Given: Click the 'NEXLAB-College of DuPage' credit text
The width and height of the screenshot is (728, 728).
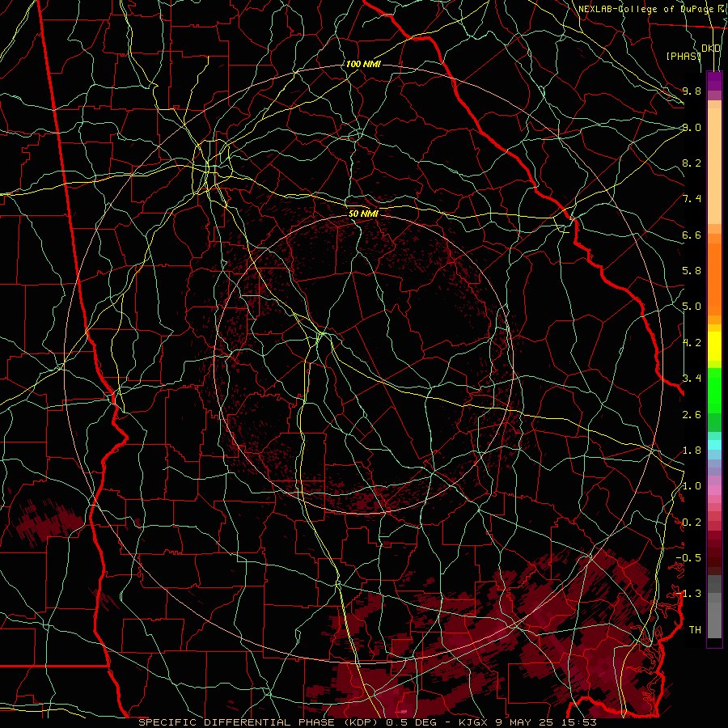Looking at the screenshot, I should [x=645, y=9].
